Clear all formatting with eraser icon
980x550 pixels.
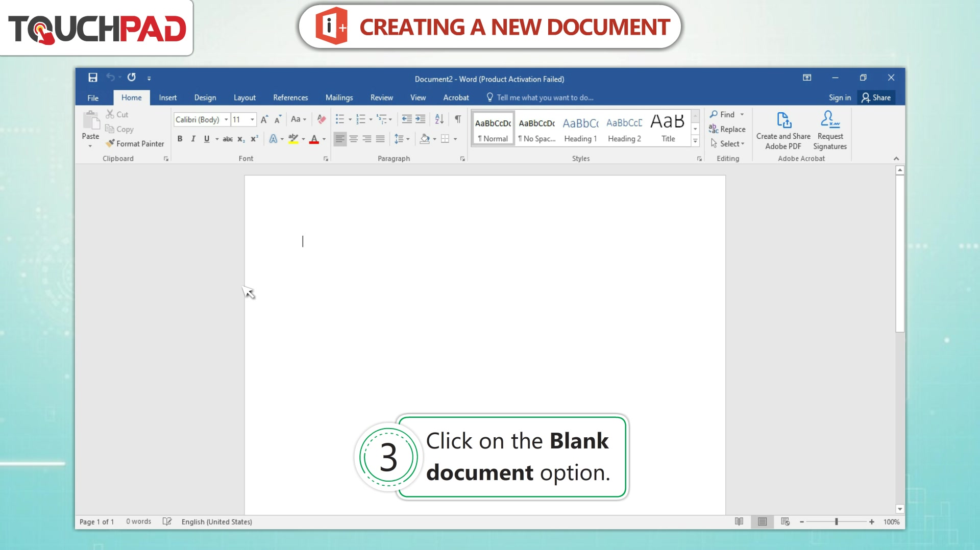321,119
